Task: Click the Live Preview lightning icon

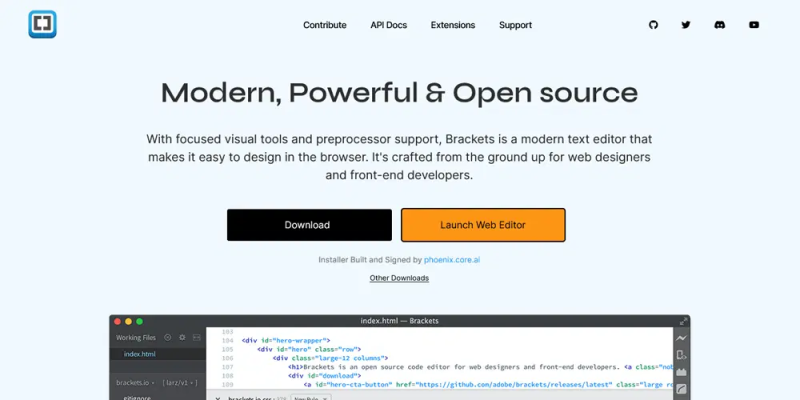Action: coord(681,338)
